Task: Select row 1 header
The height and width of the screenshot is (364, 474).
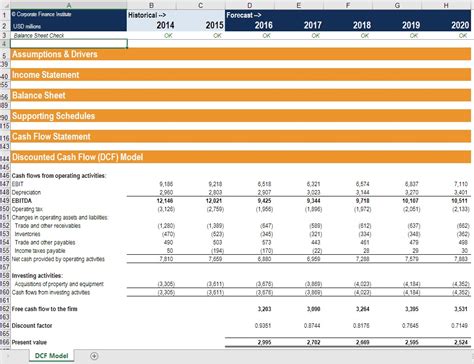Action: coord(5,15)
